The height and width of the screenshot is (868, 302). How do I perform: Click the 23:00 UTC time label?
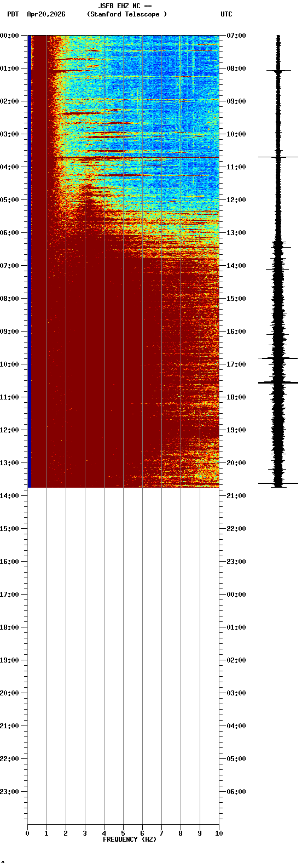click(x=236, y=562)
